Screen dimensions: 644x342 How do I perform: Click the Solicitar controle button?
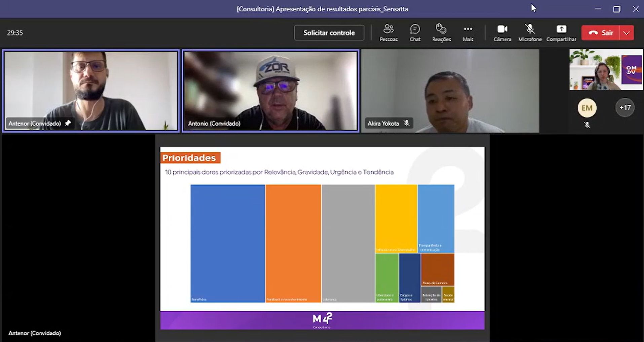click(x=329, y=33)
